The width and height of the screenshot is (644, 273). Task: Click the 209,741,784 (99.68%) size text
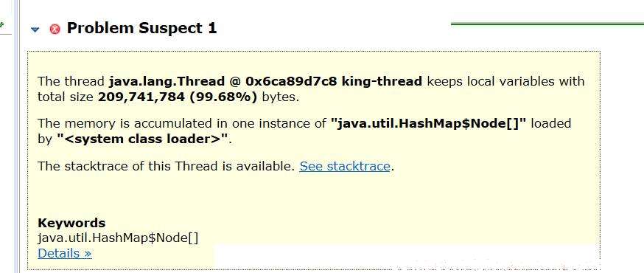point(178,97)
